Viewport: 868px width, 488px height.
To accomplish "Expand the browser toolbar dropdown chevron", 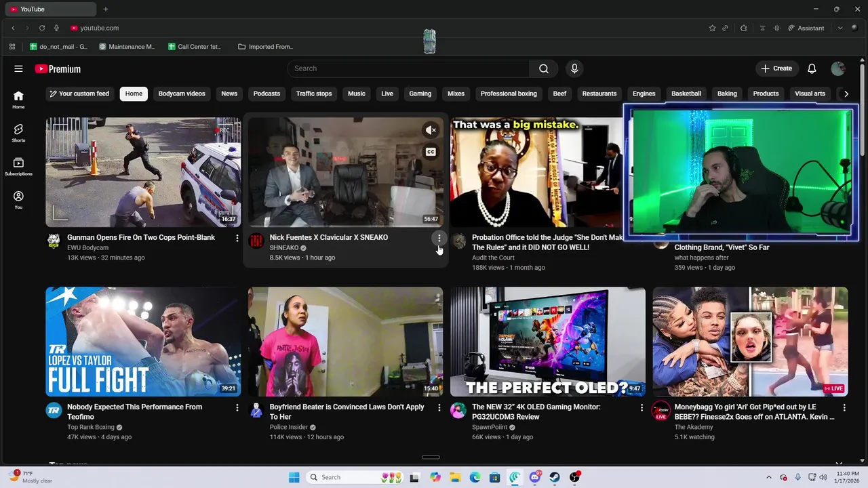I will point(840,28).
